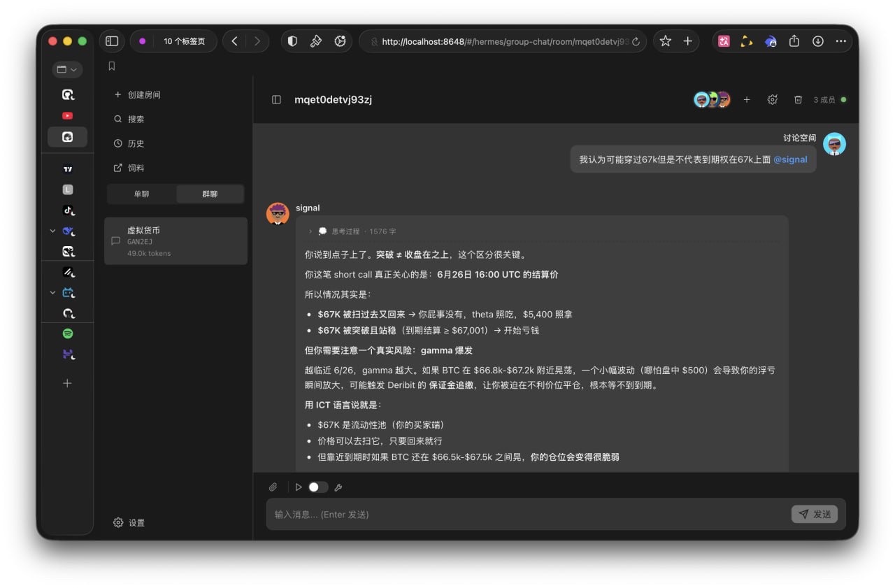Add a new tab with sidebar plus
This screenshot has width=895, height=588.
pos(67,383)
